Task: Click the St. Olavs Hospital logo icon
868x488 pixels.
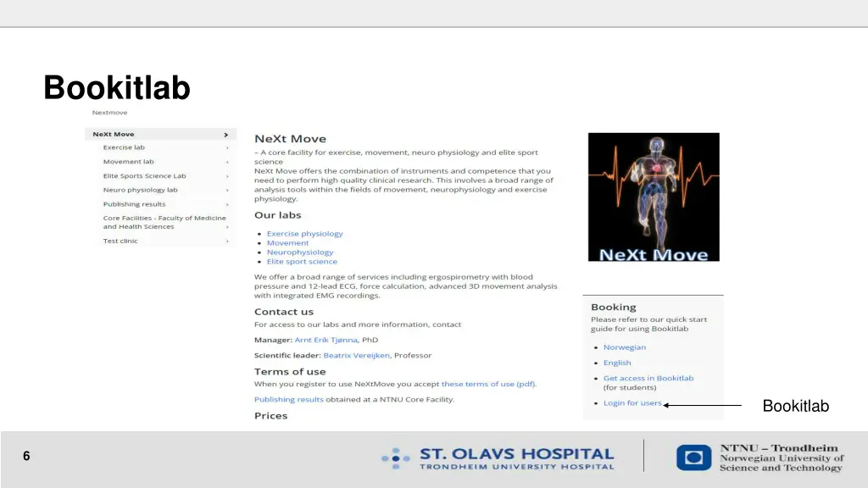Action: pos(395,458)
